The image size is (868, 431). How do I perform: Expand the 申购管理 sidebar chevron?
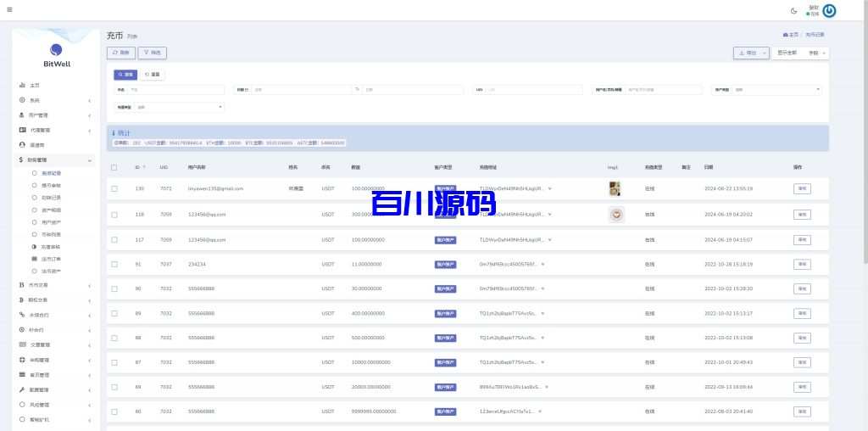(90, 360)
